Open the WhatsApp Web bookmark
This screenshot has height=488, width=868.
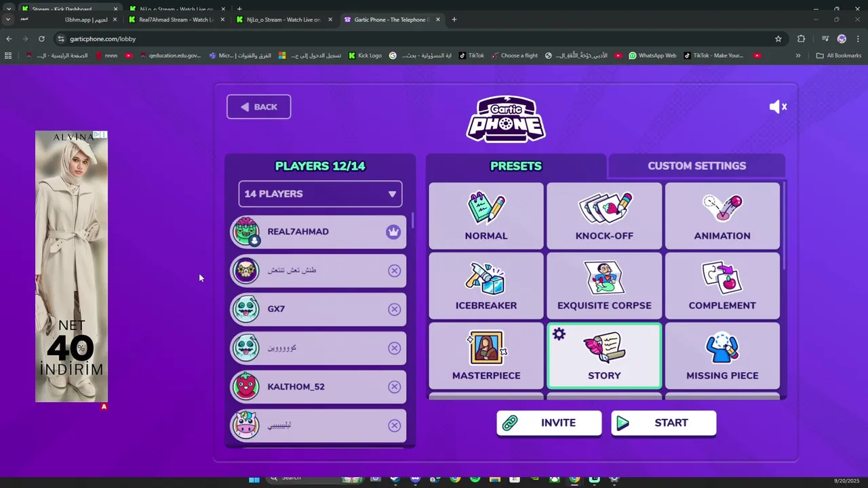tap(652, 56)
